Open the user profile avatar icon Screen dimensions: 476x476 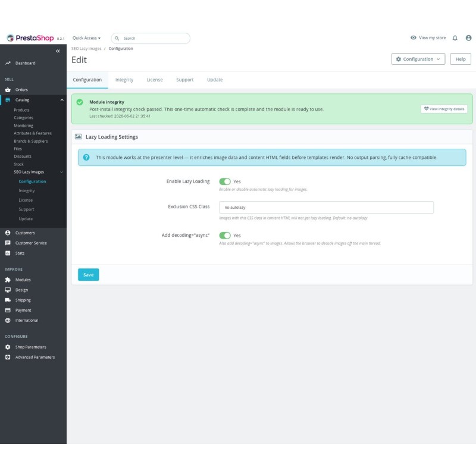tap(468, 38)
